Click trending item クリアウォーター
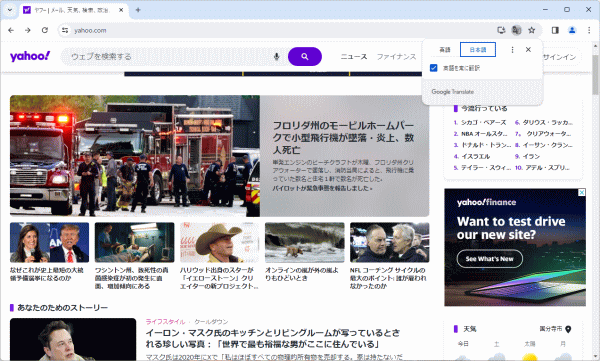 tap(549, 134)
